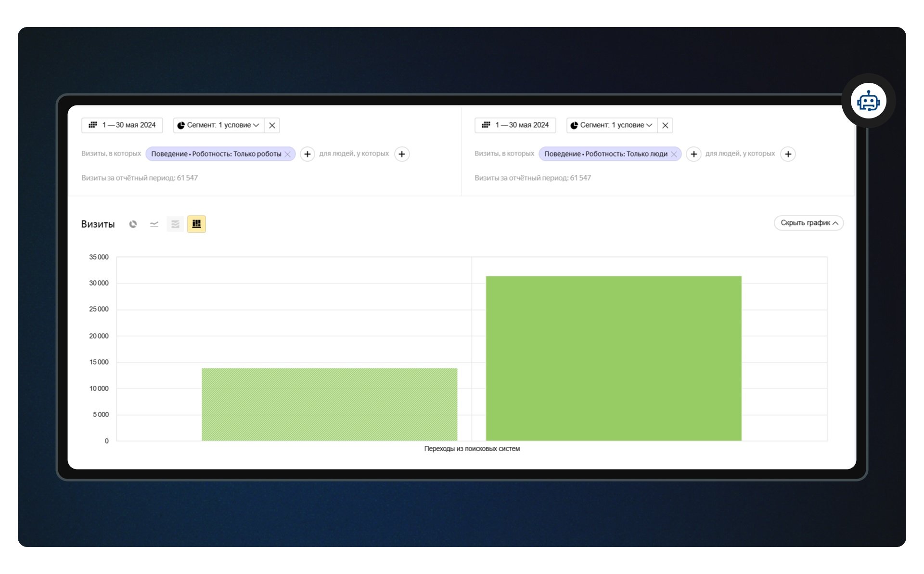This screenshot has width=924, height=574.
Task: Add people condition in right segment
Action: [x=788, y=154]
